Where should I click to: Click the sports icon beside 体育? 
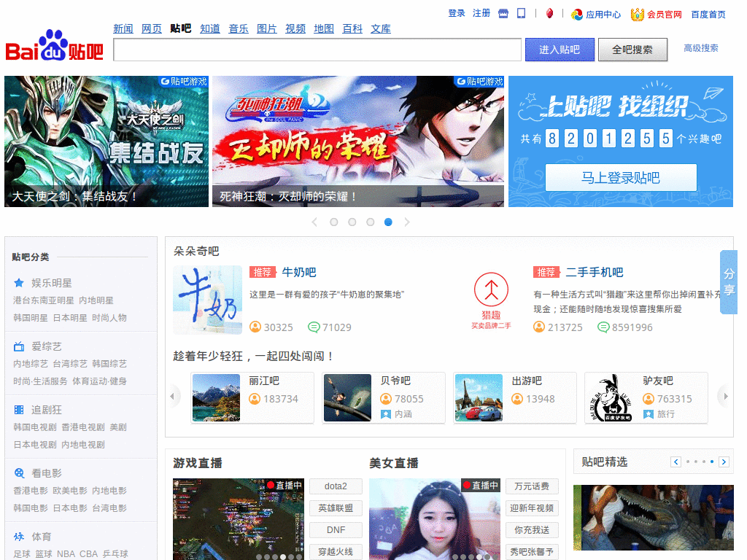coord(19,536)
